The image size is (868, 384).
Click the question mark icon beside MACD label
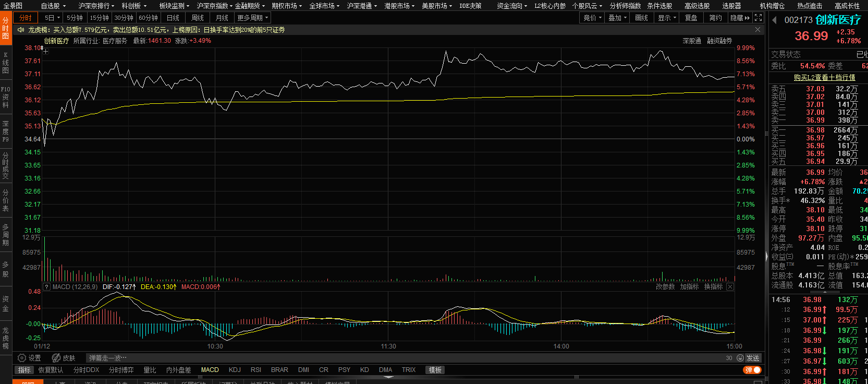click(x=46, y=287)
